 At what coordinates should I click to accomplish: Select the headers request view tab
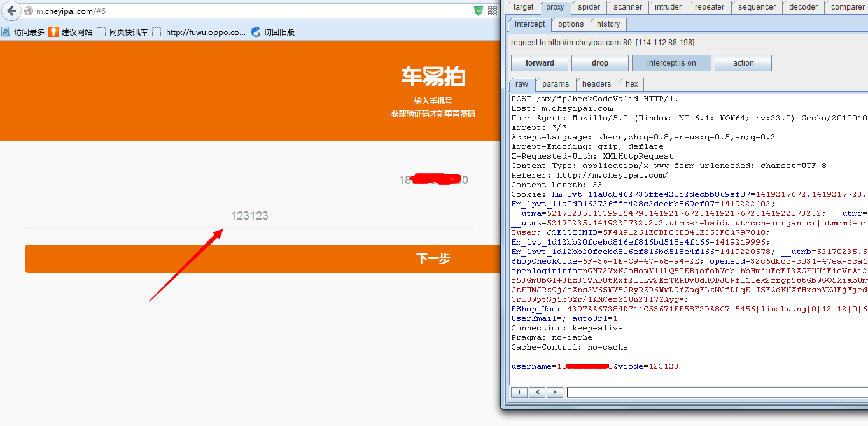(x=597, y=84)
